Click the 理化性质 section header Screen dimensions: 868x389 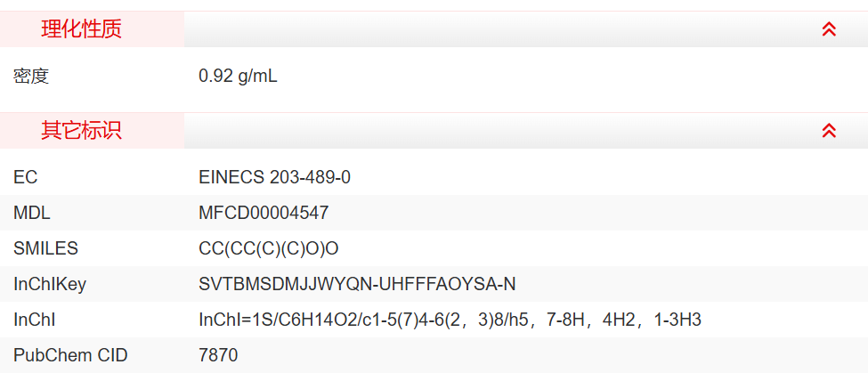pos(82,29)
